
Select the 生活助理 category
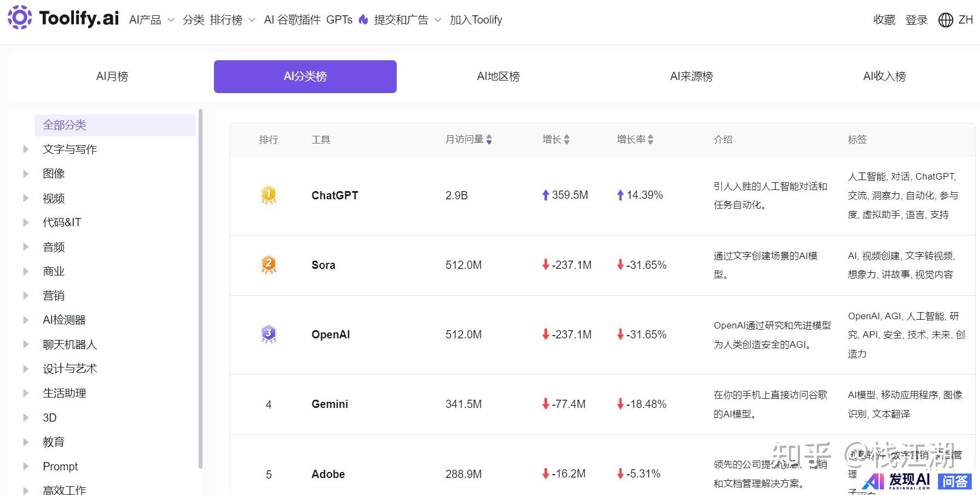coord(65,393)
